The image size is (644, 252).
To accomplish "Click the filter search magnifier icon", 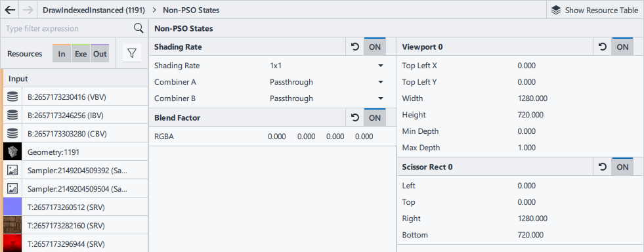I will coord(139,28).
